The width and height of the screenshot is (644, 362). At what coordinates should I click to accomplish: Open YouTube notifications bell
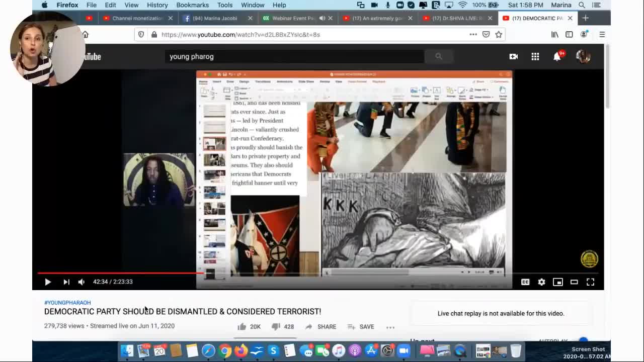point(557,57)
